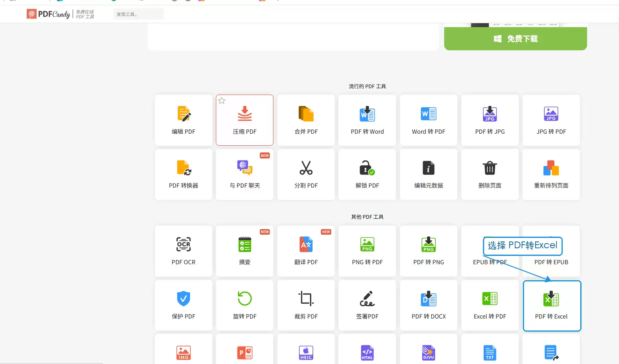The height and width of the screenshot is (364, 619).
Task: Favorite 压缩 PDF with the star icon
Action: pyautogui.click(x=222, y=101)
